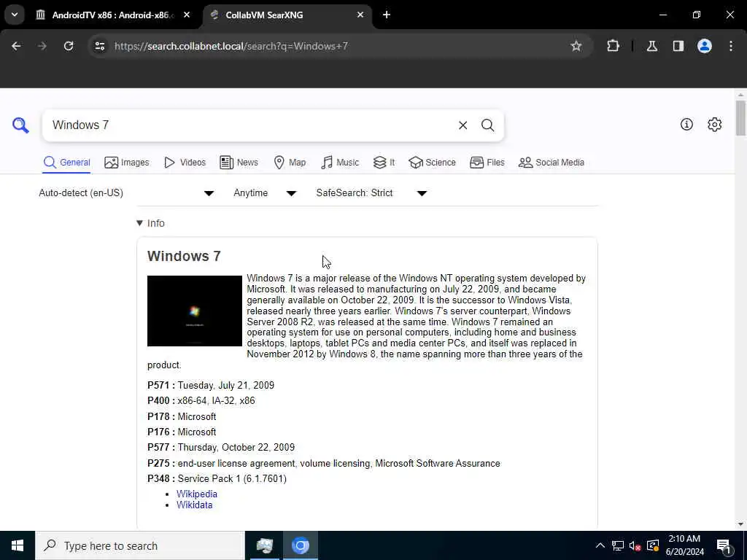
Task: Open the taskbar clock and date
Action: [x=684, y=545]
